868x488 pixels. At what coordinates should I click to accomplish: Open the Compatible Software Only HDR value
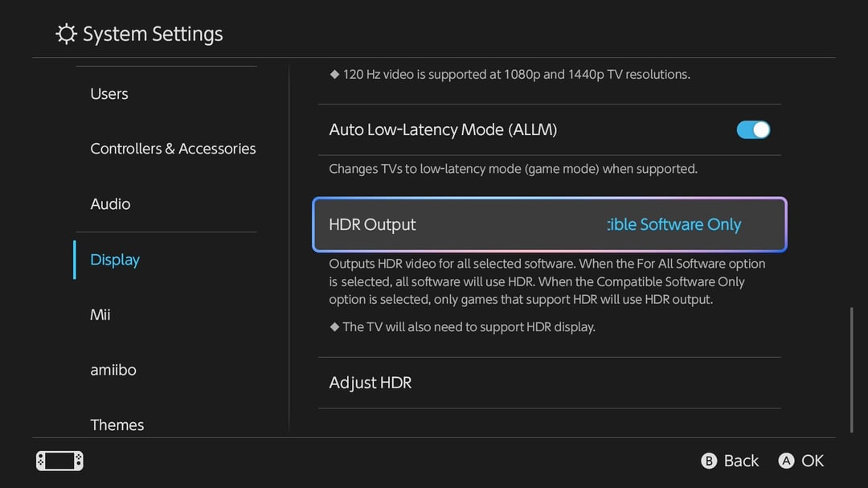674,224
